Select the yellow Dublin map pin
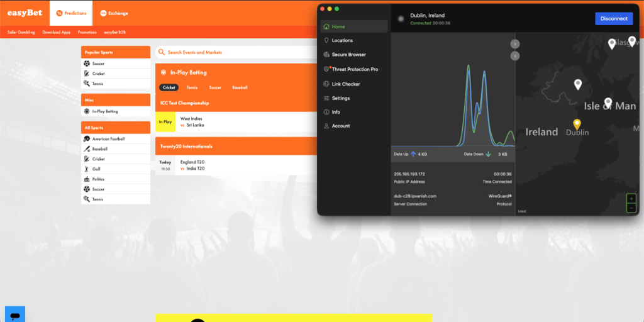This screenshot has width=644, height=322. pyautogui.click(x=577, y=124)
